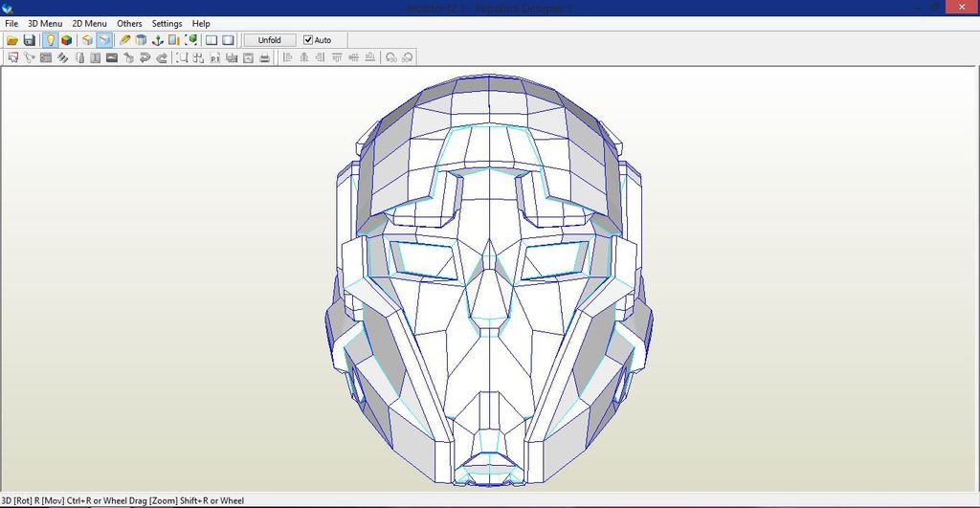The height and width of the screenshot is (508, 980).
Task: Click the green cube fit-to-view icon
Action: (x=191, y=40)
